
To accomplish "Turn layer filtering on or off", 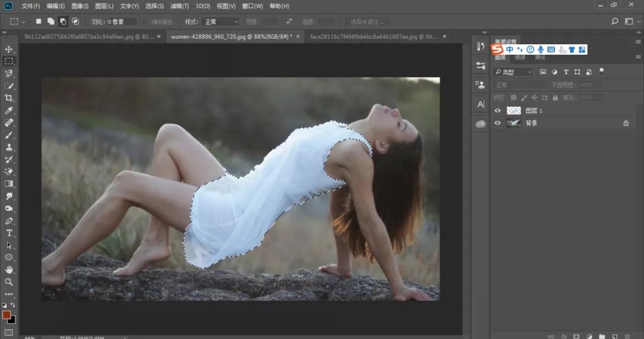I will pos(602,71).
